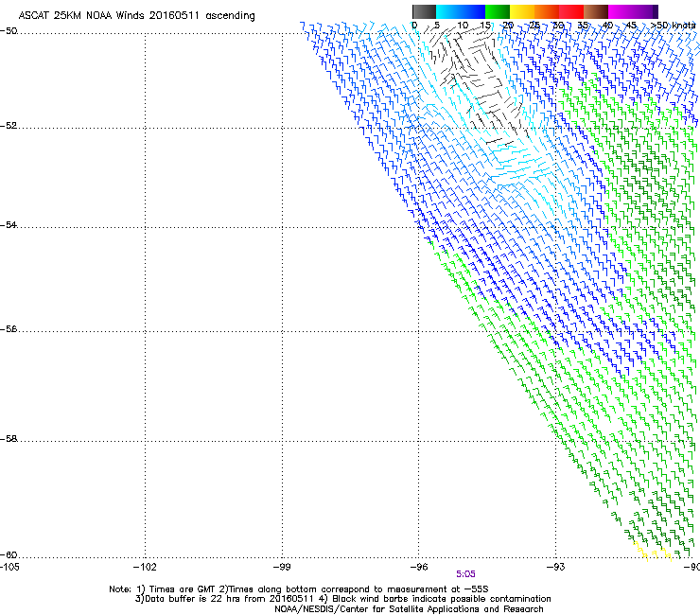Click the 'NOAA/NESDIS/Center for Satellite Applications and Research' credit
Image resolution: width=700 pixels, height=615 pixels.
(x=409, y=609)
